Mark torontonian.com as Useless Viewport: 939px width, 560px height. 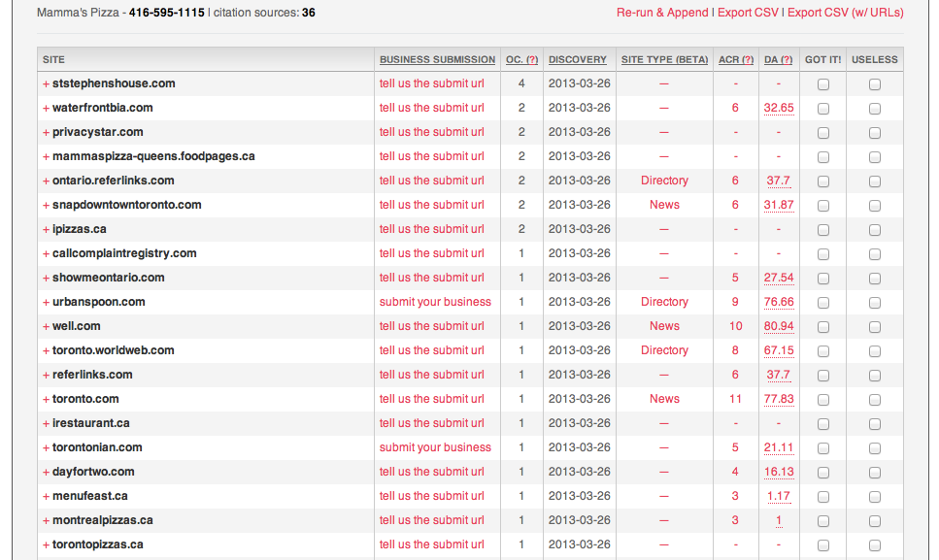point(875,448)
